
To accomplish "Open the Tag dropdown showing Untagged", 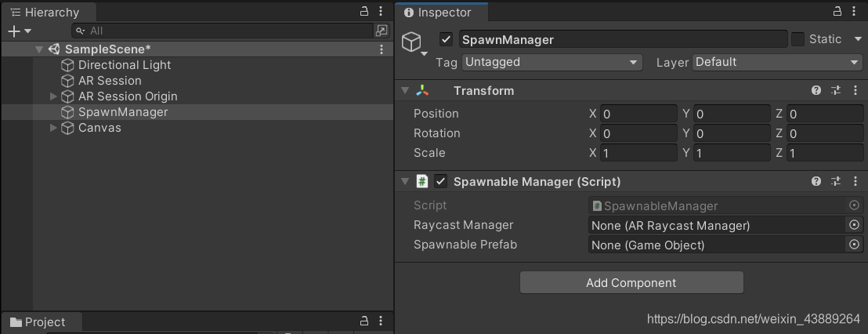I will pos(552,62).
